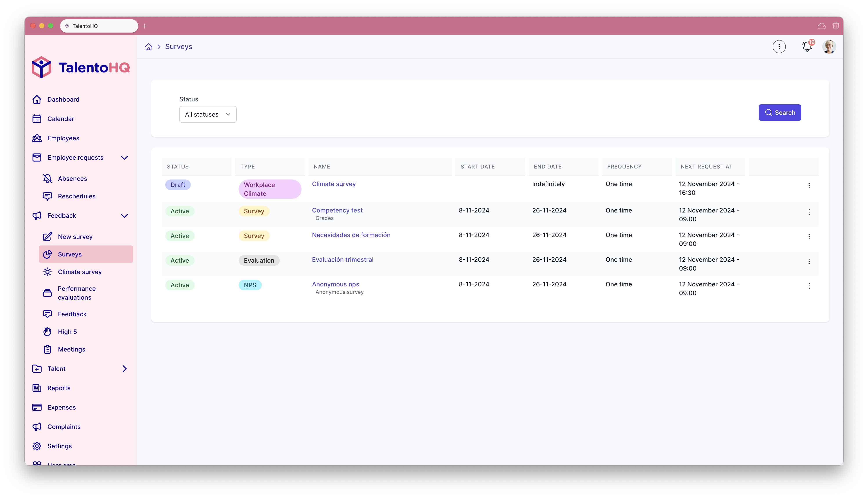Open row actions for Anonymous nps
Image resolution: width=868 pixels, height=498 pixels.
coord(809,286)
